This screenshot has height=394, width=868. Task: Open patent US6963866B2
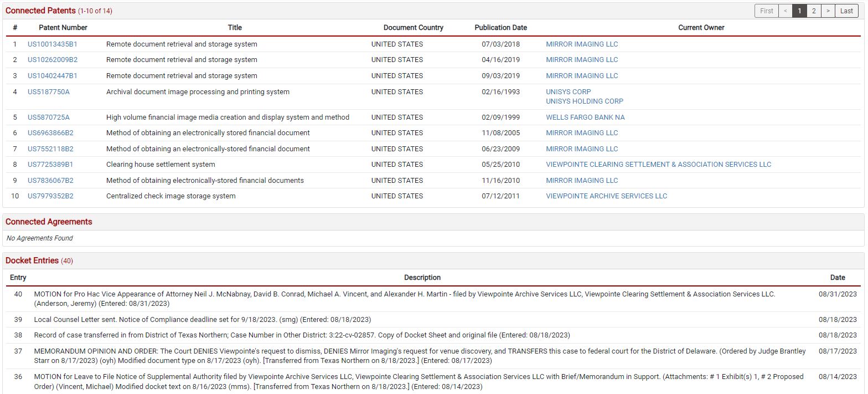50,133
